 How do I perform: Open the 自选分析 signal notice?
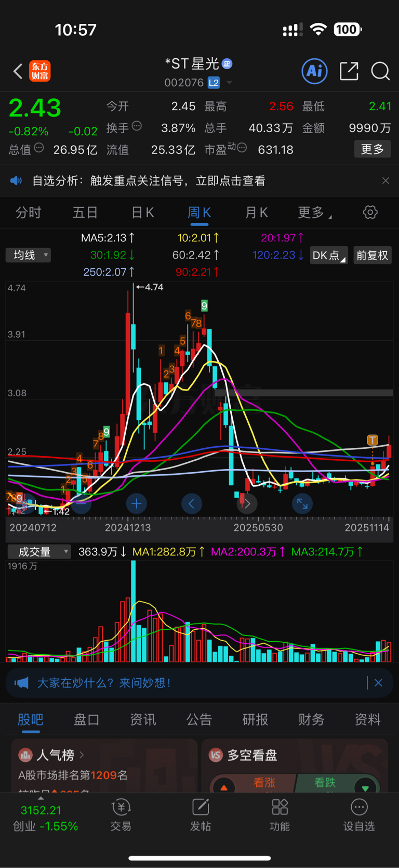(x=149, y=180)
